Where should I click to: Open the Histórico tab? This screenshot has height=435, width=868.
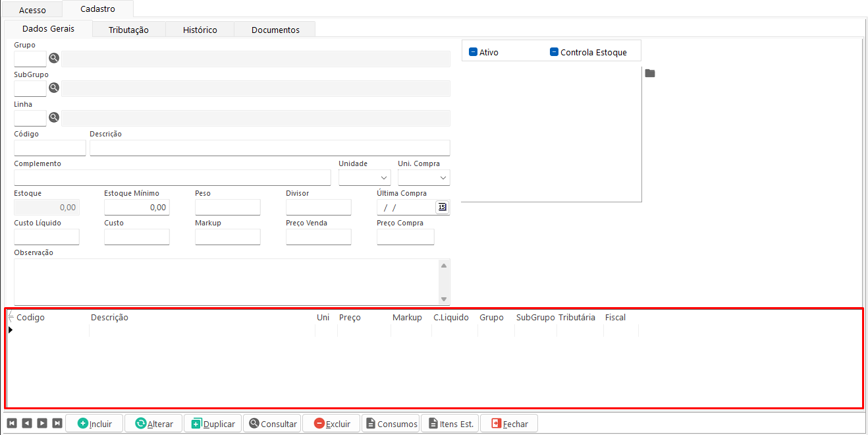pyautogui.click(x=200, y=30)
